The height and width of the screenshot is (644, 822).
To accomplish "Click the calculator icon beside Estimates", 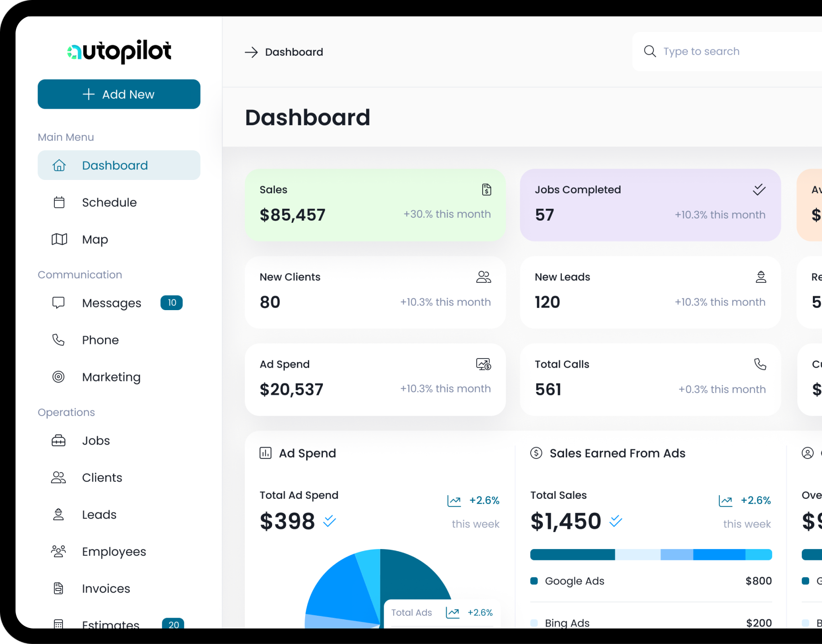I will 58,624.
